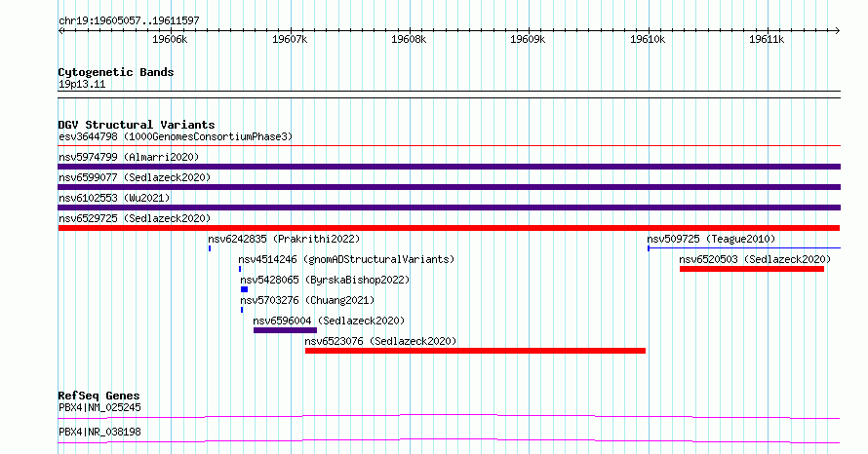Click nsv6520503 (Sedlazeck2020) label

tap(755, 259)
